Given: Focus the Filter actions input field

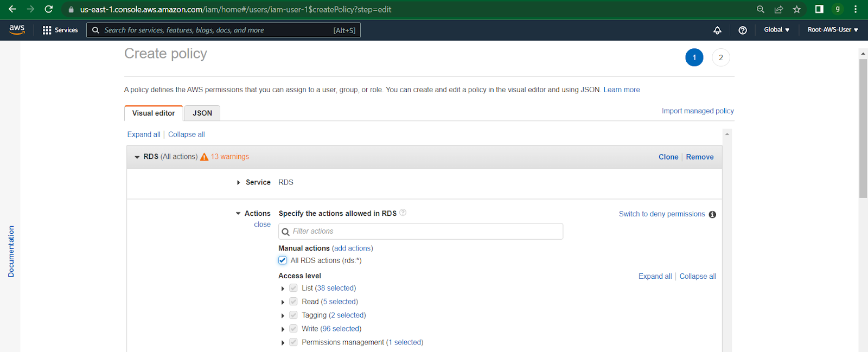Looking at the screenshot, I should click(x=420, y=232).
